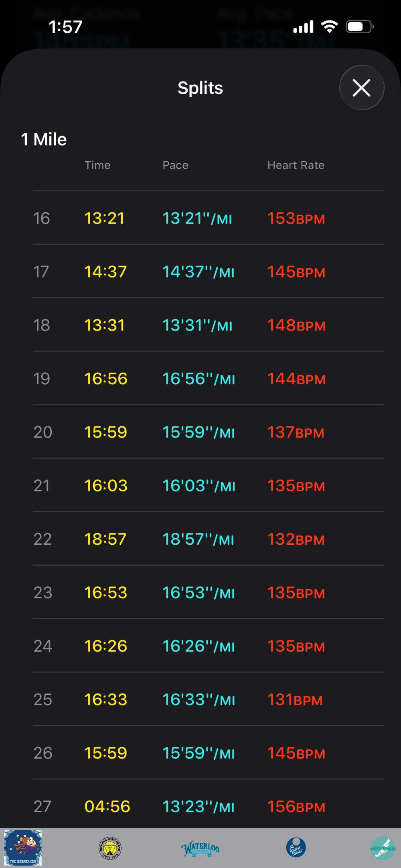The height and width of the screenshot is (868, 401).
Task: Tap the battery status icon
Action: [x=359, y=27]
